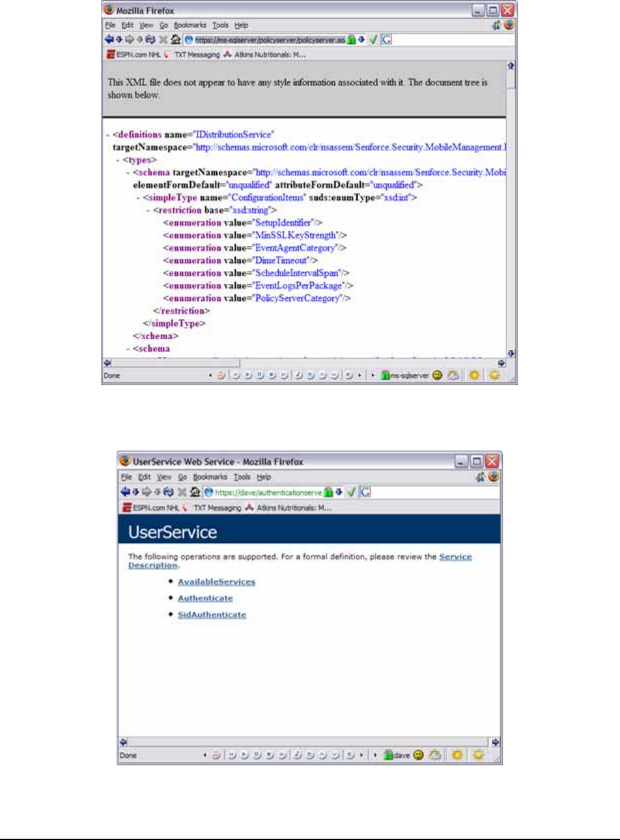Screen dimensions: 620x840
Task: Click Forward arrow in UserService window
Action: [x=147, y=492]
